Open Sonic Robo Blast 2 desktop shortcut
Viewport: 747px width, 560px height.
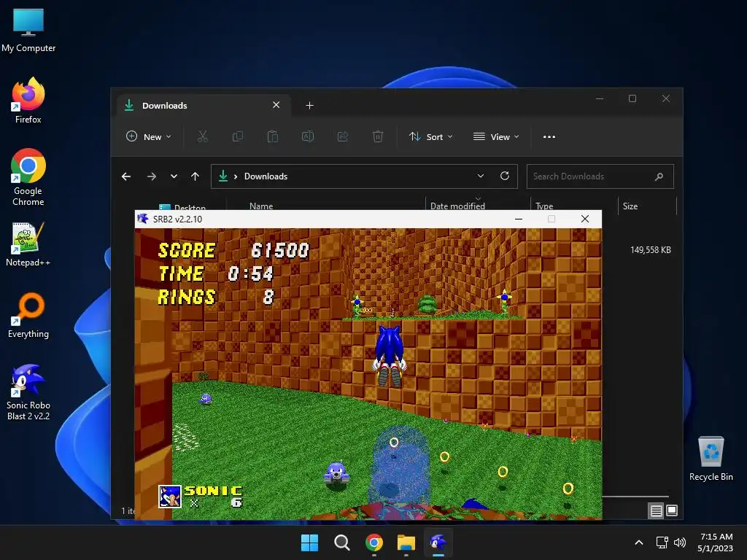coord(28,392)
